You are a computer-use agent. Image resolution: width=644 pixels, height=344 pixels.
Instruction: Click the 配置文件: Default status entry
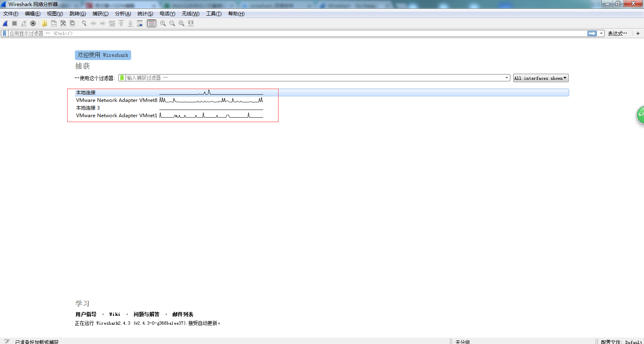click(x=621, y=342)
